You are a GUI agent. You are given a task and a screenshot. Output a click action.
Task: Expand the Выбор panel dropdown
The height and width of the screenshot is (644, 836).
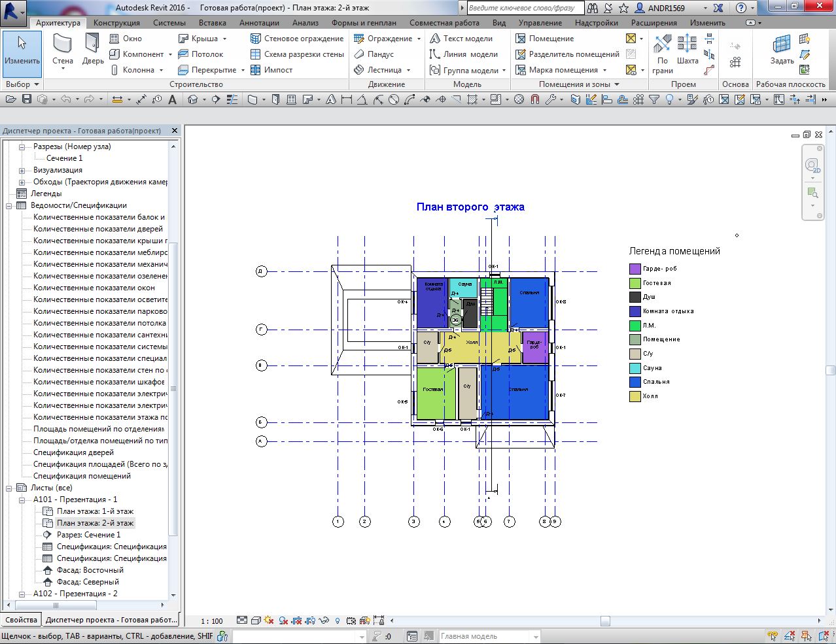pyautogui.click(x=37, y=84)
